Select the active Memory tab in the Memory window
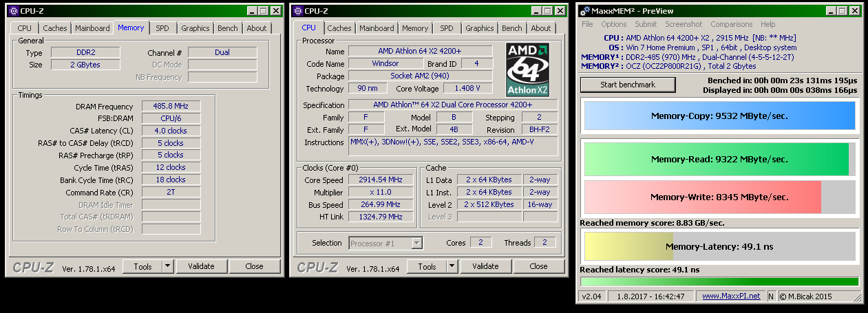Viewport: 868px width, 313px height. (131, 28)
